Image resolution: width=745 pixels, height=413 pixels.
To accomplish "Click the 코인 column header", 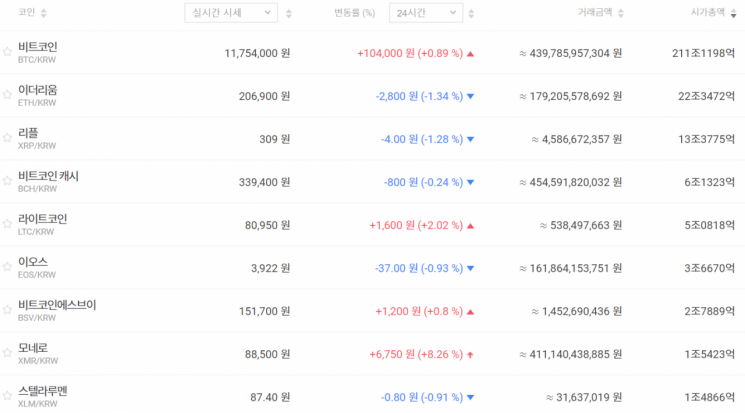I will (x=27, y=12).
